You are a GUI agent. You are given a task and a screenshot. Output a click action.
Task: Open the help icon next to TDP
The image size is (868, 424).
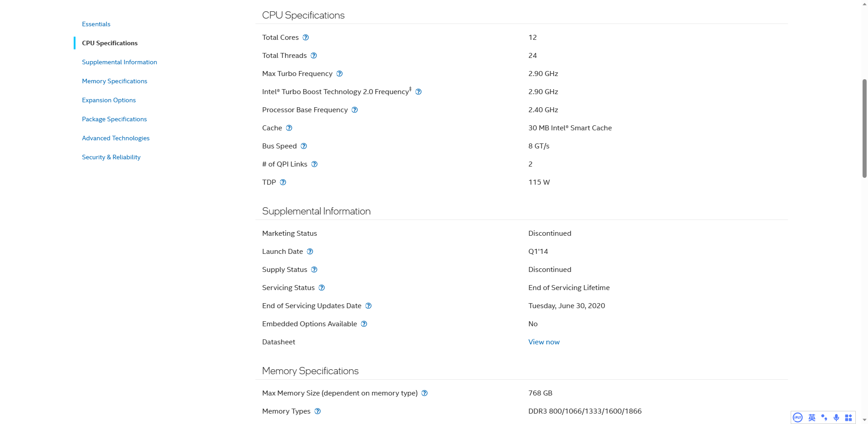(x=283, y=182)
